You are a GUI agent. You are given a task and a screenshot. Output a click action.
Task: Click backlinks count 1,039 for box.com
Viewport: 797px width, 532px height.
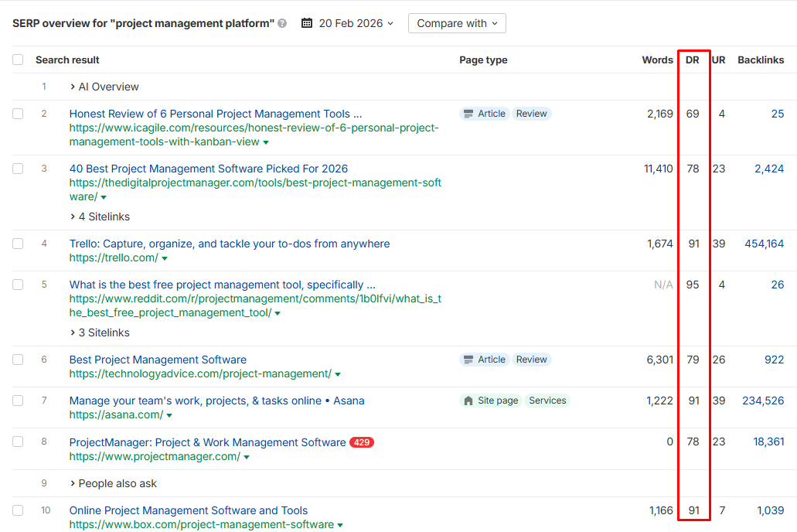click(x=771, y=510)
